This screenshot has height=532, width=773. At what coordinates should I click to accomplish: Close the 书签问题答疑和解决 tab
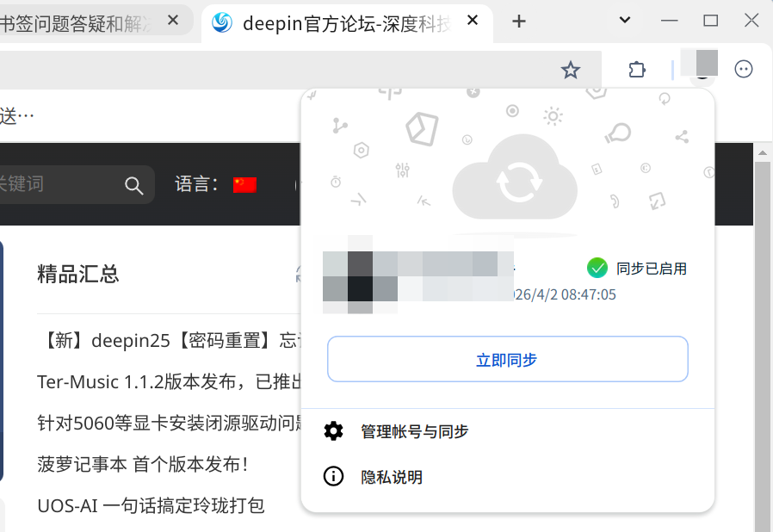point(172,20)
